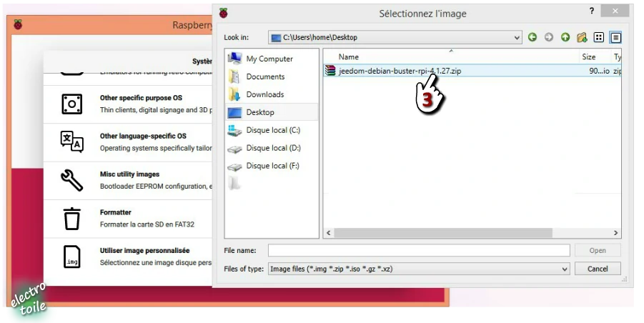Click the zip archive icon of the jeedom file

click(x=330, y=71)
